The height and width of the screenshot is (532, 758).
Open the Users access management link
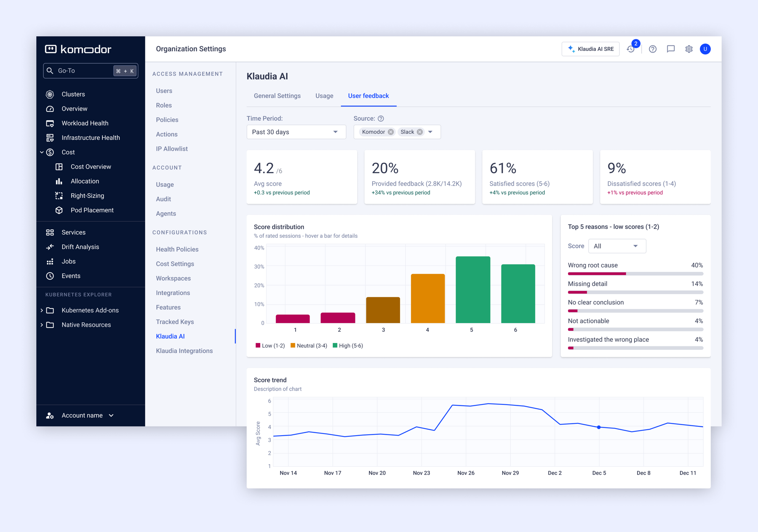[x=164, y=91]
